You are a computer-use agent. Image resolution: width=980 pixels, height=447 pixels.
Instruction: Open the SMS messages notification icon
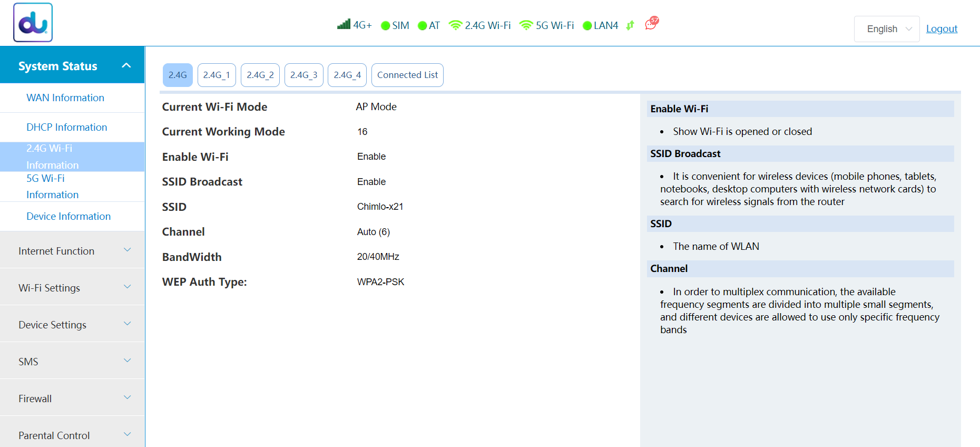652,24
